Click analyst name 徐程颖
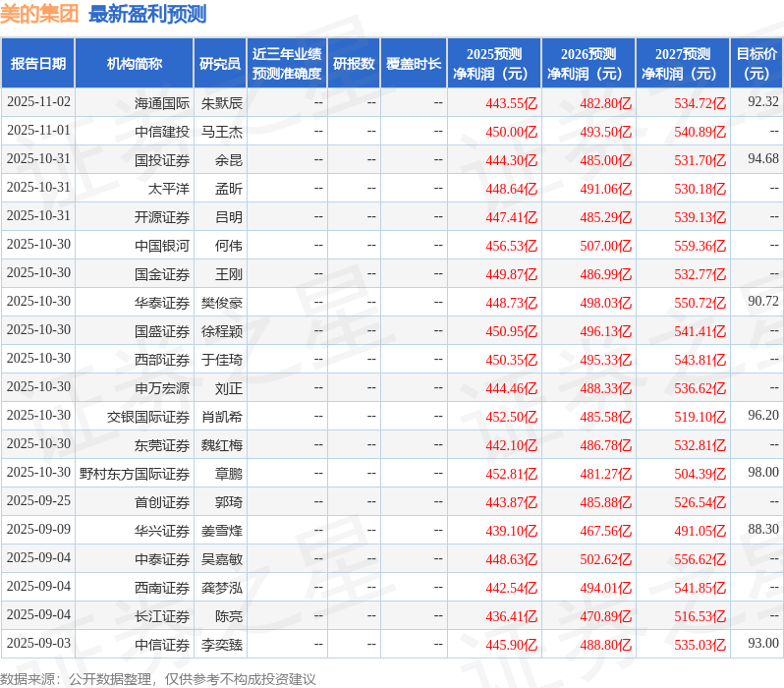 click(222, 331)
